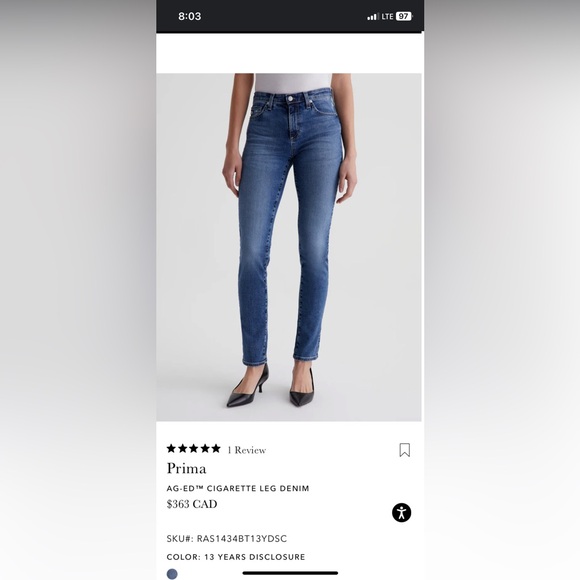The width and height of the screenshot is (580, 580).
Task: Open the accessibility widget icon
Action: 401,512
